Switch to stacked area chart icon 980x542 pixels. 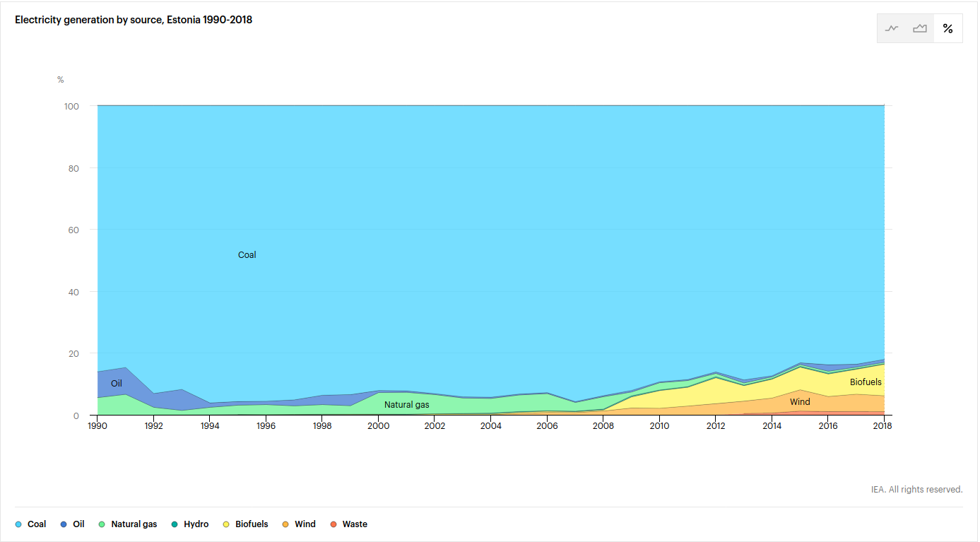(919, 29)
